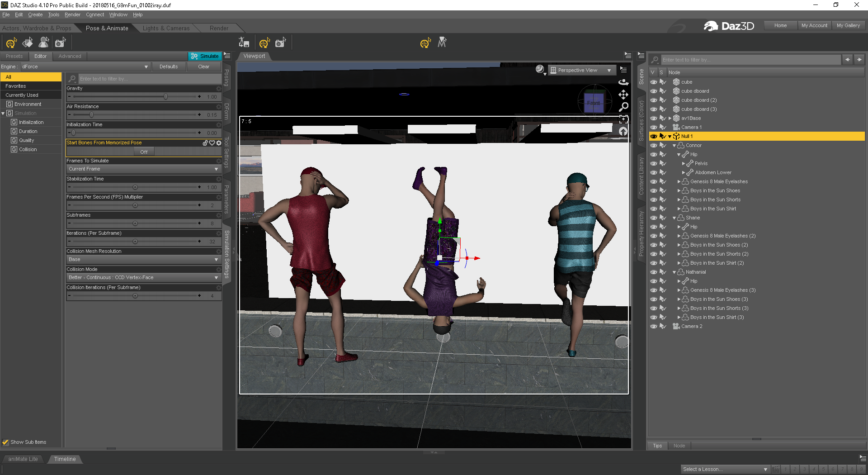Adjust the Gravity slider handle

(x=165, y=97)
